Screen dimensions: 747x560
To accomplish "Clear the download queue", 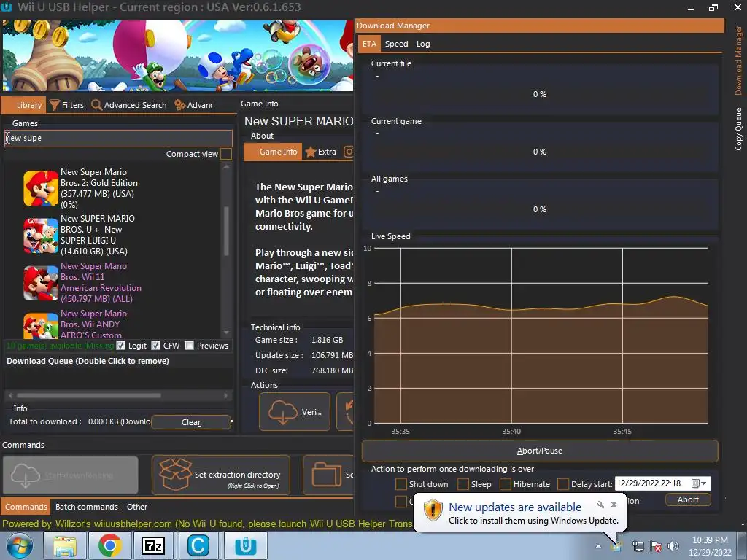I will tap(191, 422).
